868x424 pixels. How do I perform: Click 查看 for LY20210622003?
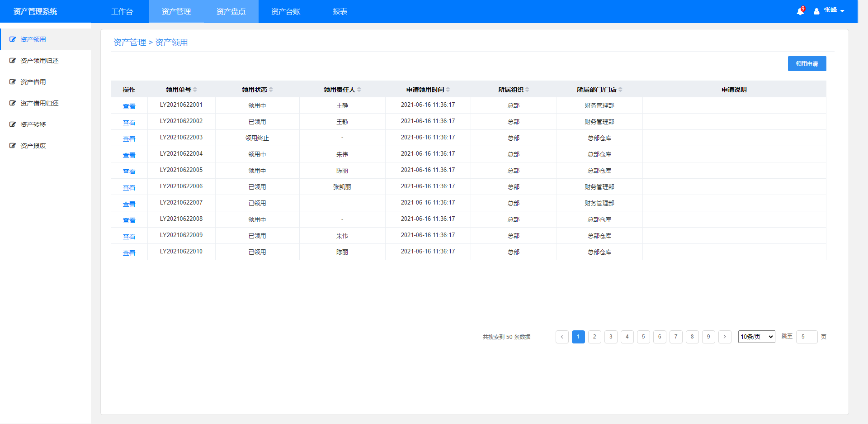(129, 139)
